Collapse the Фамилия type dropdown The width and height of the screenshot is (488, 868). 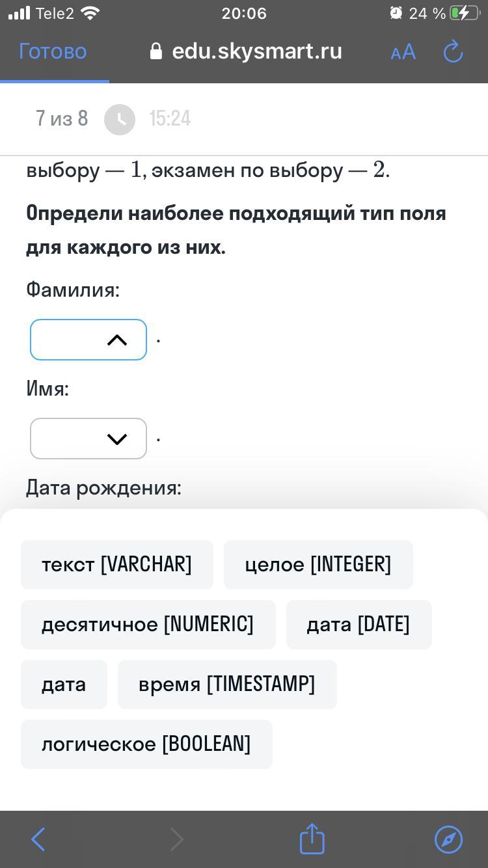88,340
